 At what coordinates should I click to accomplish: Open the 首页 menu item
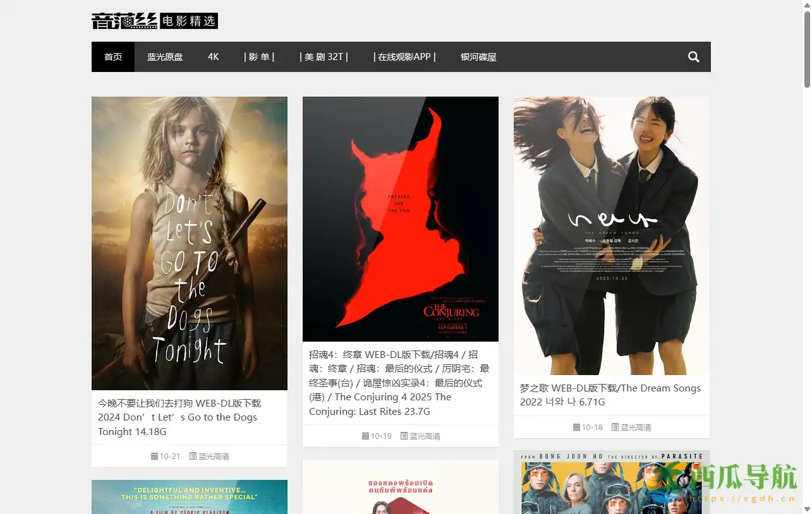(113, 57)
